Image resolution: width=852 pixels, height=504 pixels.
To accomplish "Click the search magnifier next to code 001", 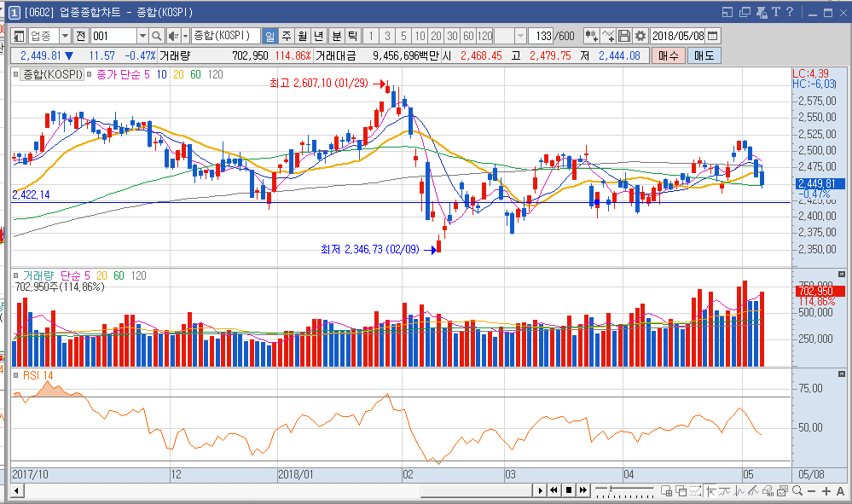I will tap(156, 36).
